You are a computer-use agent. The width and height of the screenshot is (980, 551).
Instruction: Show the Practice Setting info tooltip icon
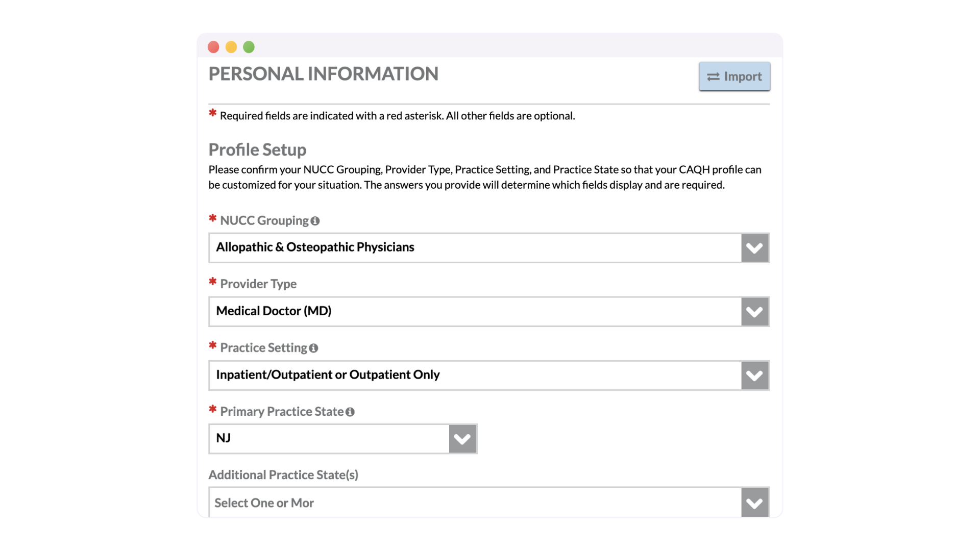click(313, 348)
